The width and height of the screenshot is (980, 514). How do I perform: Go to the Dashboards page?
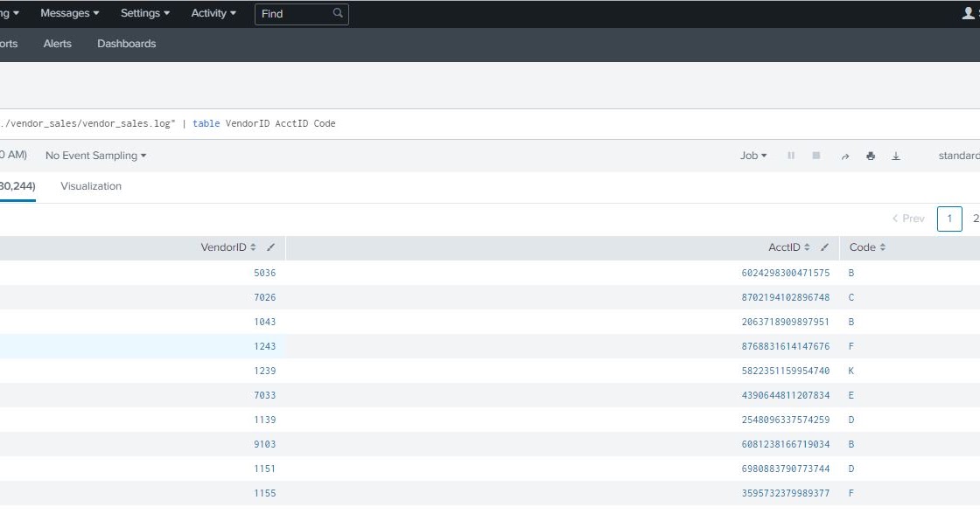click(127, 43)
